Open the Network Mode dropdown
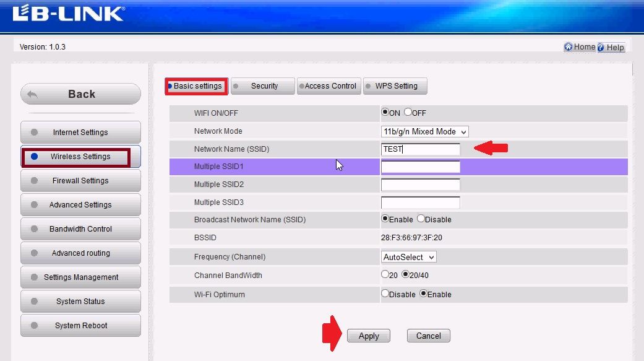The height and width of the screenshot is (361, 644). pyautogui.click(x=424, y=131)
